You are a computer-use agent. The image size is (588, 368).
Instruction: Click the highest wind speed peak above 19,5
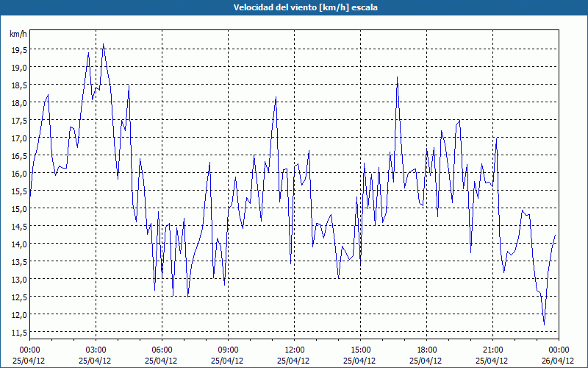(x=103, y=44)
